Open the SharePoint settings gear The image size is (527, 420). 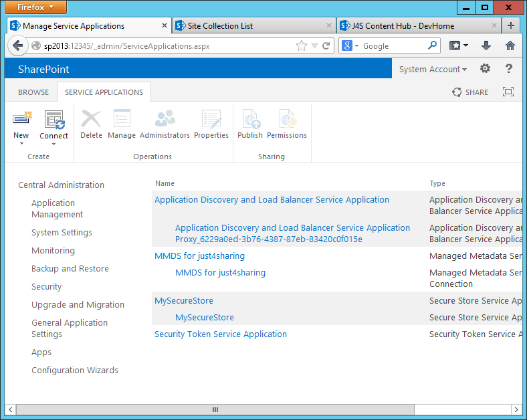click(x=485, y=68)
